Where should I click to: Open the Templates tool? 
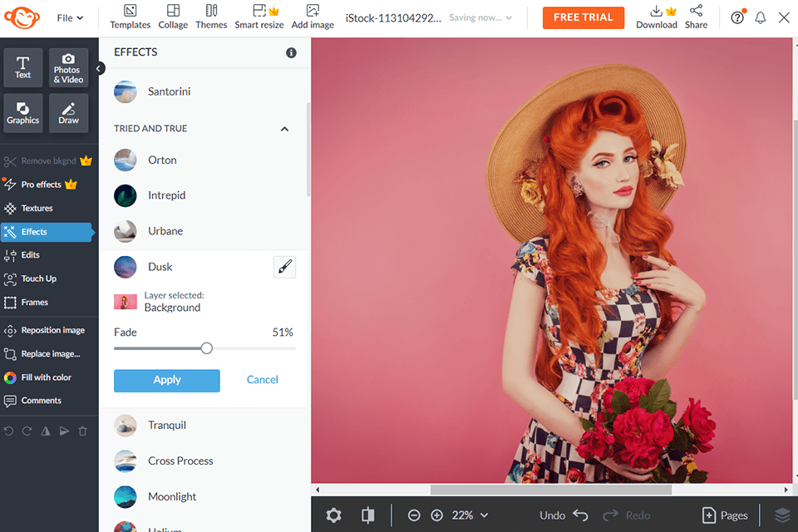[x=130, y=17]
